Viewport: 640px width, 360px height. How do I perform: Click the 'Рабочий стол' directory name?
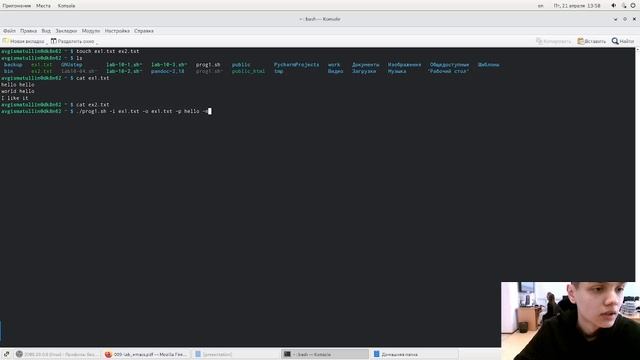[x=448, y=71]
